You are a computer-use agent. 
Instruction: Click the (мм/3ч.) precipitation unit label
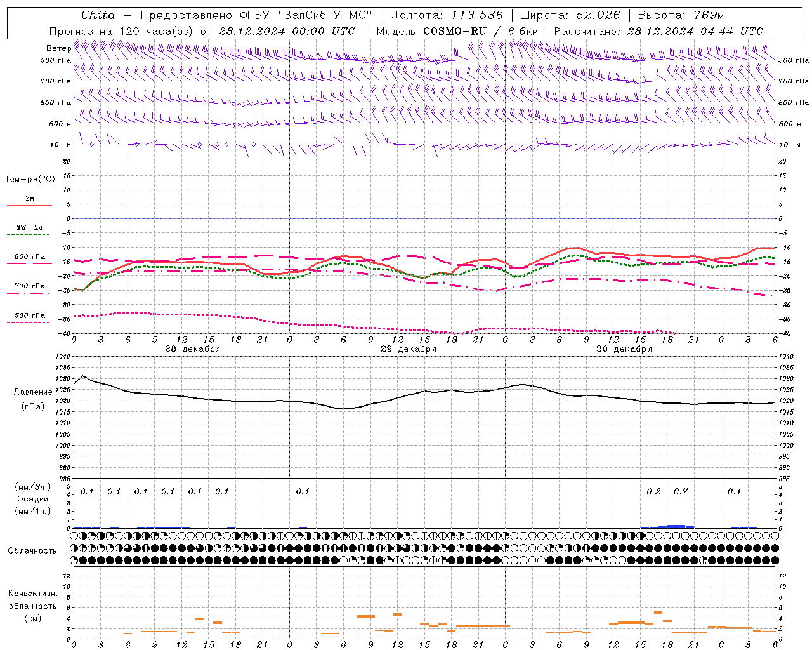(32, 487)
